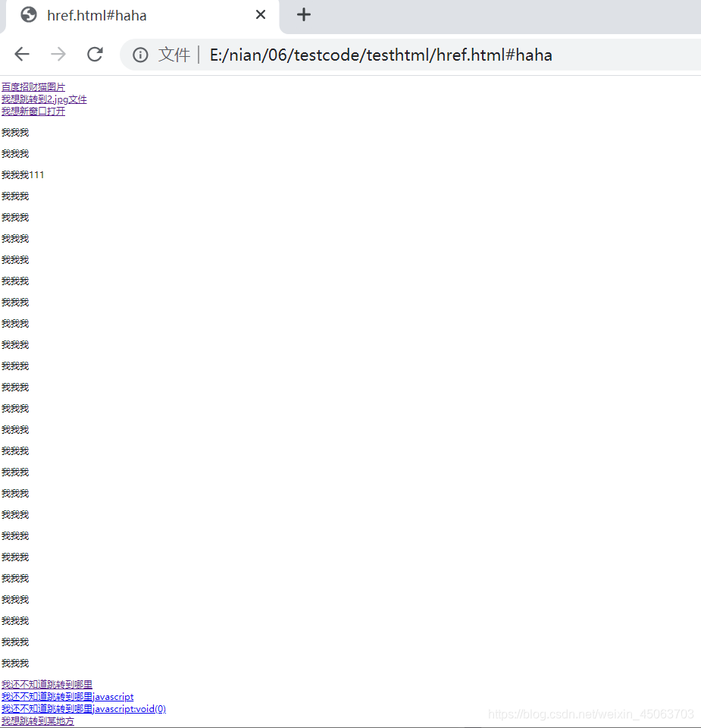Select the href.html#haha tab
Viewport: 701px width, 728px height.
pos(142,16)
